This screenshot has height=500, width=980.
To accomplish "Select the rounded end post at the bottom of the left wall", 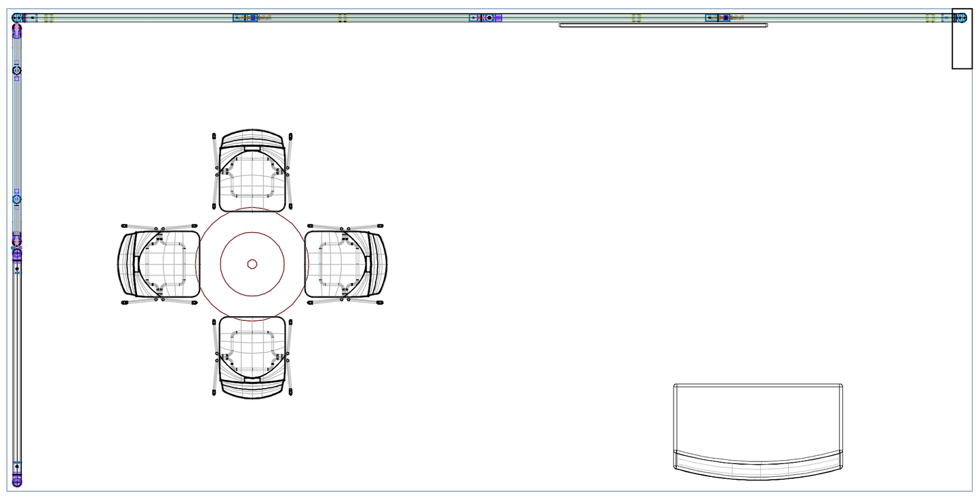I will (x=17, y=481).
